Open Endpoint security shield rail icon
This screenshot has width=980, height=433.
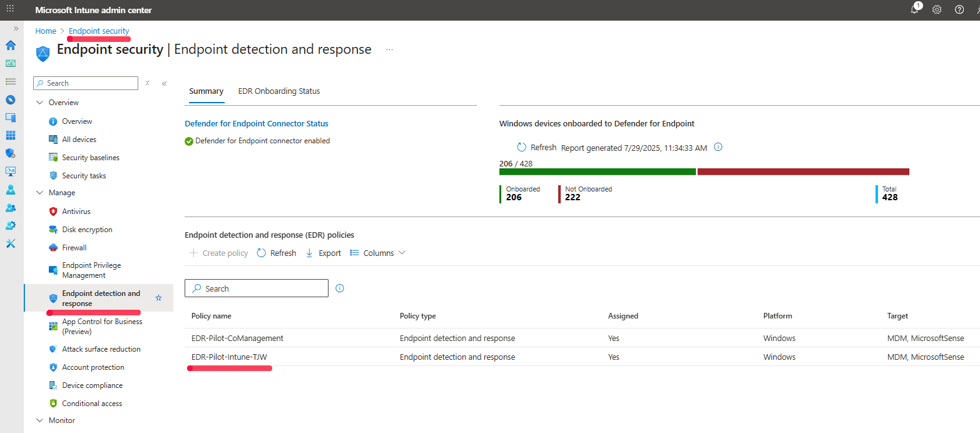[11, 153]
